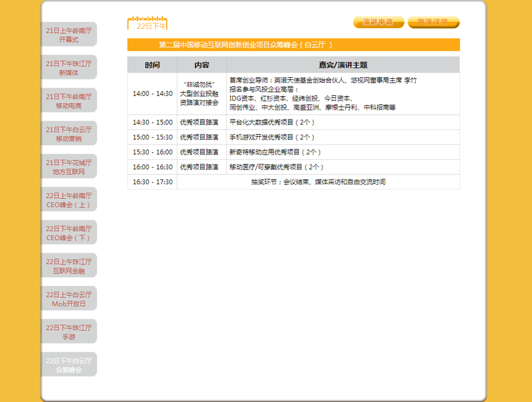532x402 pixels.
Task: Click 移动医疗/可穿戴优秀项目(2个) cell
Action: [x=343, y=167]
